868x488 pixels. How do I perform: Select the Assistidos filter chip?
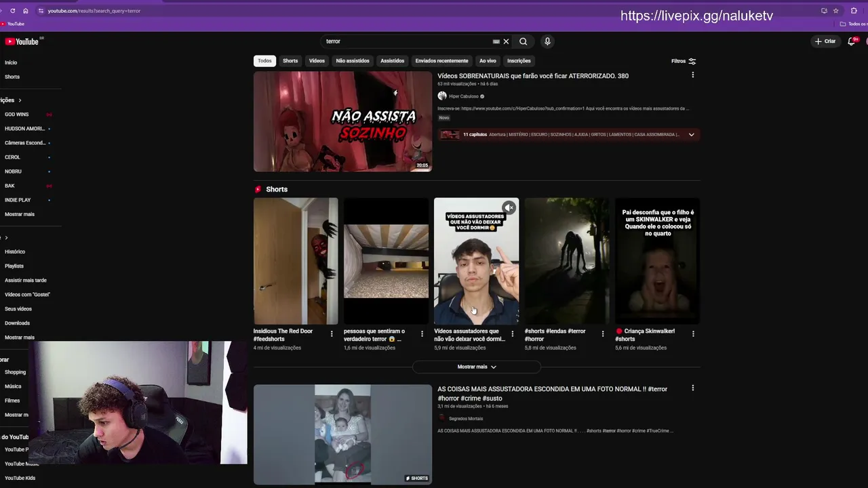(392, 61)
